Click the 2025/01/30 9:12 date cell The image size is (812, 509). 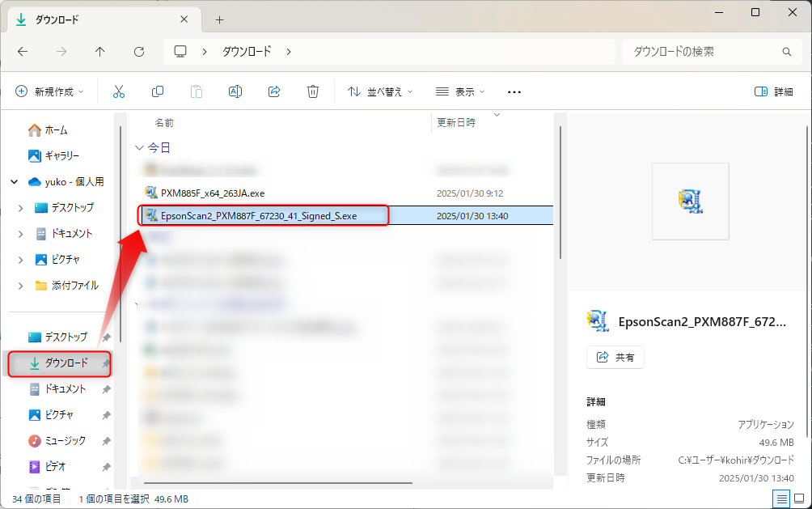470,193
